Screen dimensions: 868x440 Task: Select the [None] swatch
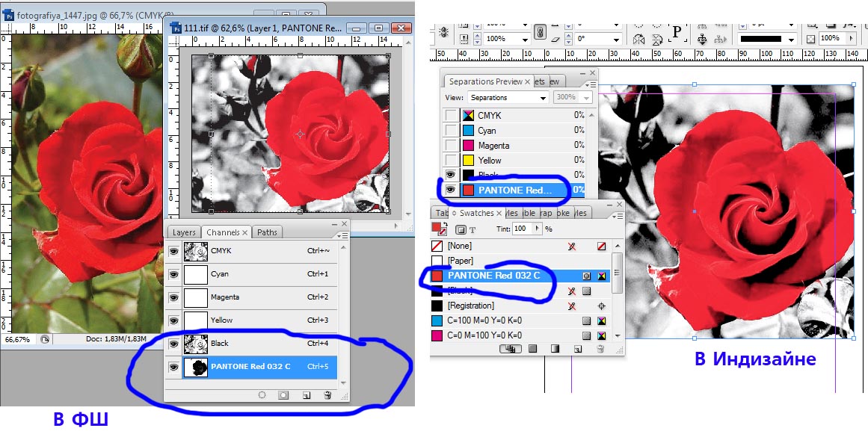click(x=520, y=246)
